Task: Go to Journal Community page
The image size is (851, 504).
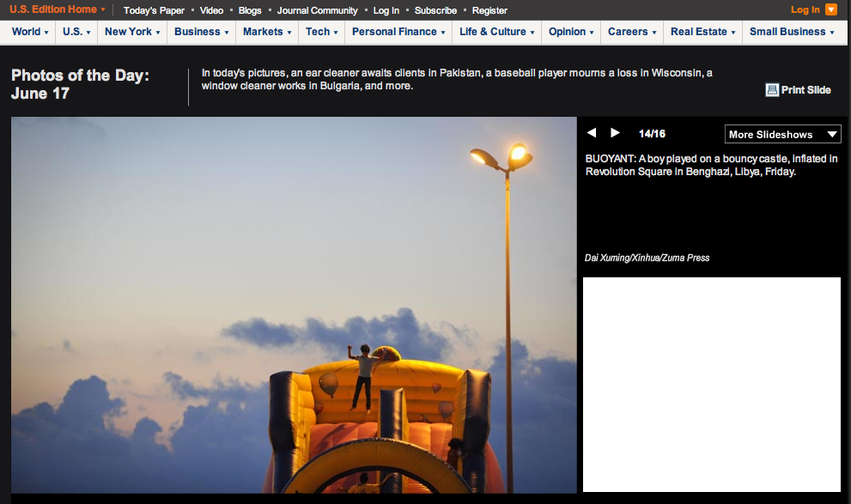Action: (x=317, y=10)
